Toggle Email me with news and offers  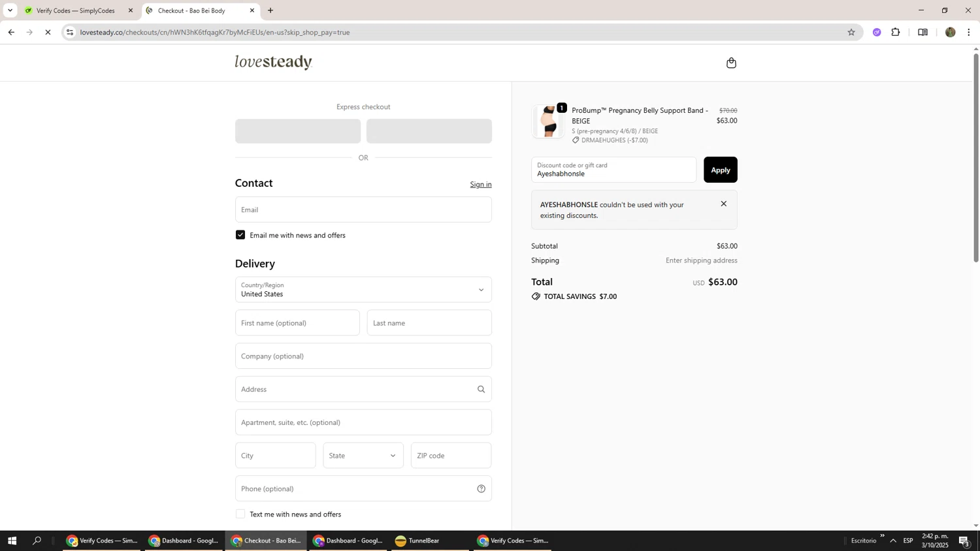240,235
